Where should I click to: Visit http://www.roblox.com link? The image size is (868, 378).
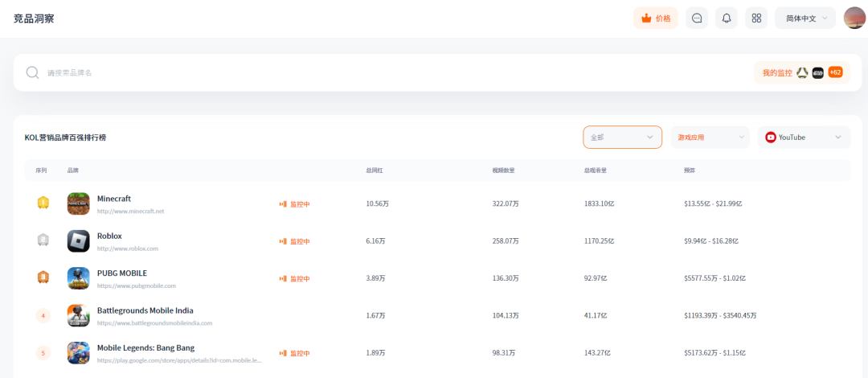pyautogui.click(x=127, y=249)
